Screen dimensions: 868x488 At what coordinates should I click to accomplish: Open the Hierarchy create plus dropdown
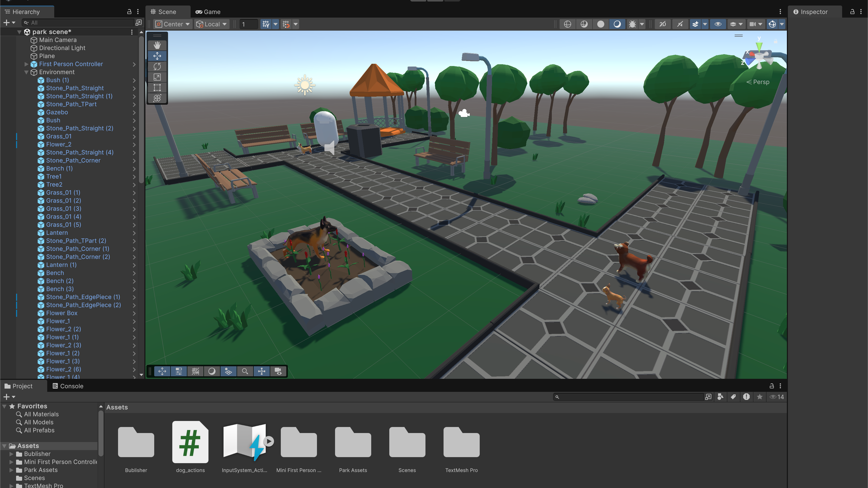click(9, 23)
